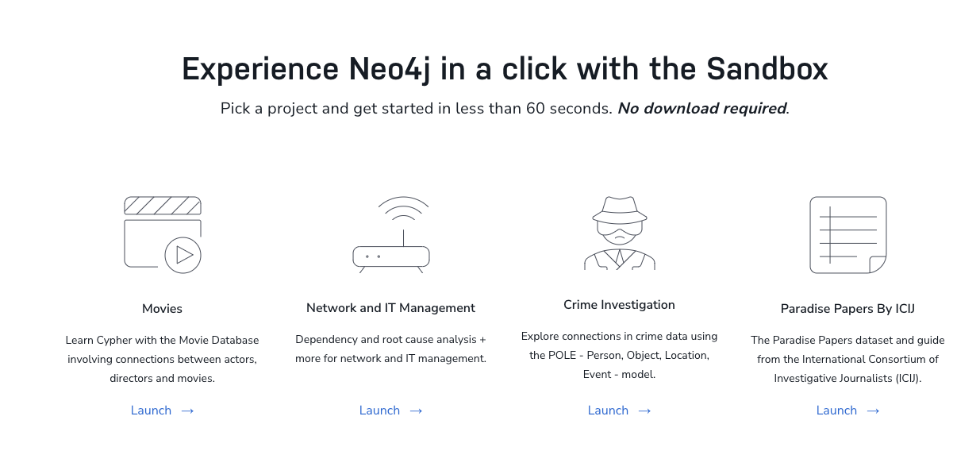Select the Paradise Papers By ICIJ title
The height and width of the screenshot is (451, 980).
[x=848, y=308]
